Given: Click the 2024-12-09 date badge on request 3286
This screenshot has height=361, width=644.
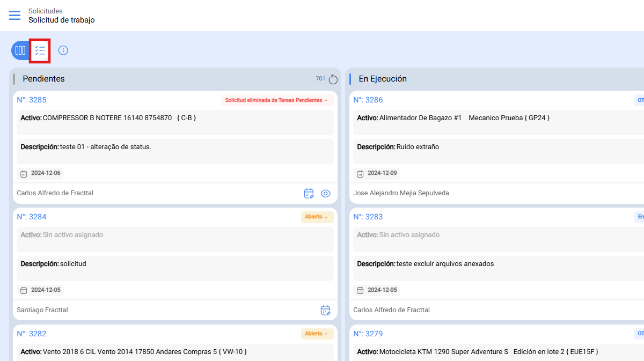Looking at the screenshot, I should tap(377, 173).
